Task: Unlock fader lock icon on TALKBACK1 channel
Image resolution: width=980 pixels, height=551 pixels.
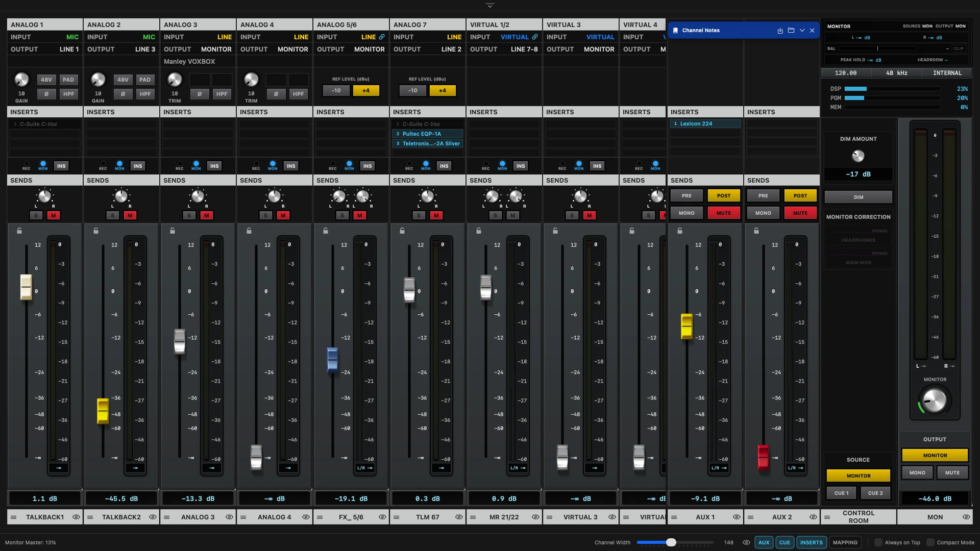Action: 19,231
